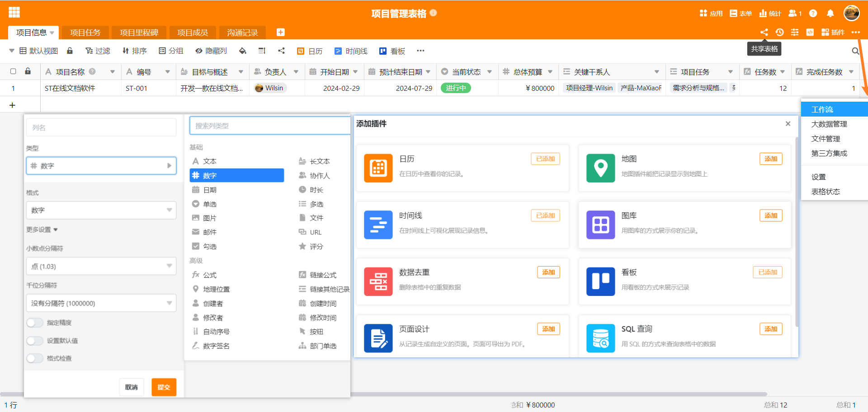This screenshot has height=412, width=868.
Task: Click the info icon next to table title
Action: (433, 13)
